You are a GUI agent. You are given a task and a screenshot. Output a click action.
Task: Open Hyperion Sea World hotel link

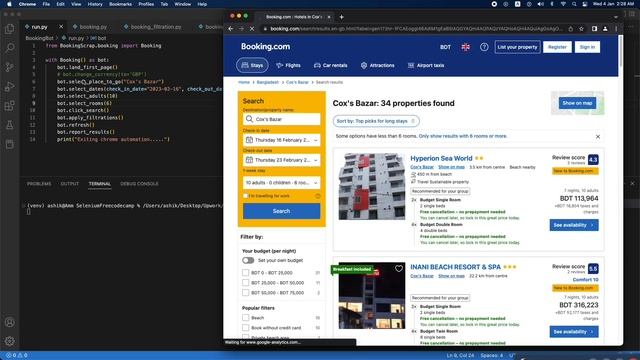[x=441, y=158]
